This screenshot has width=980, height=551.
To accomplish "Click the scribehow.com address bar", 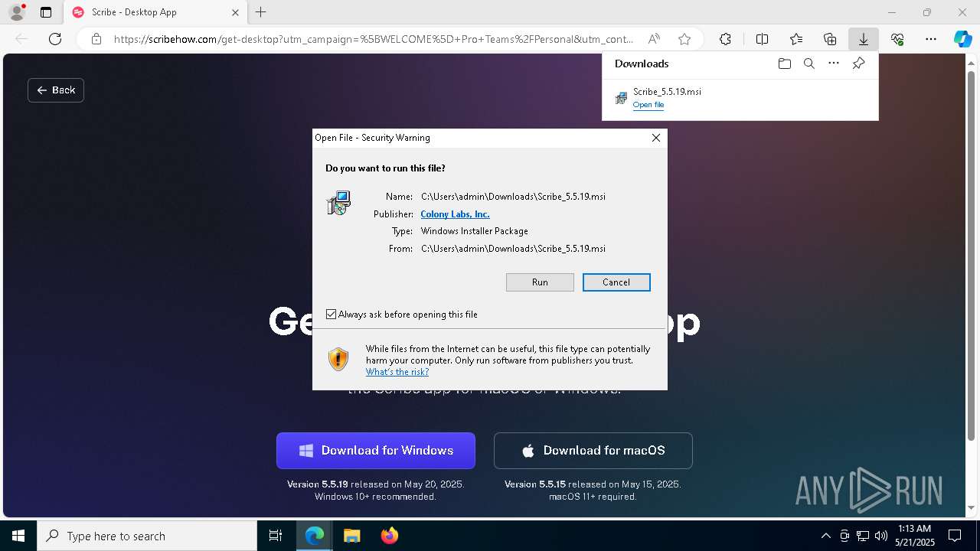I will coord(373,39).
